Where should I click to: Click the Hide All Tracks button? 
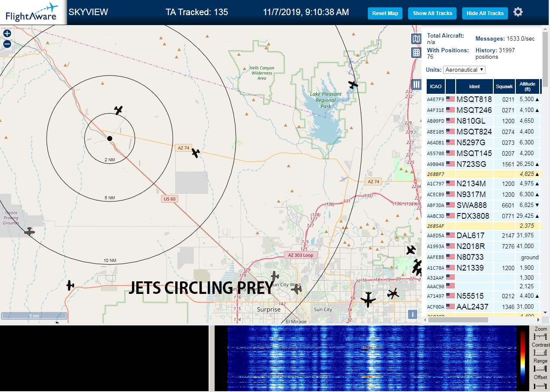485,13
